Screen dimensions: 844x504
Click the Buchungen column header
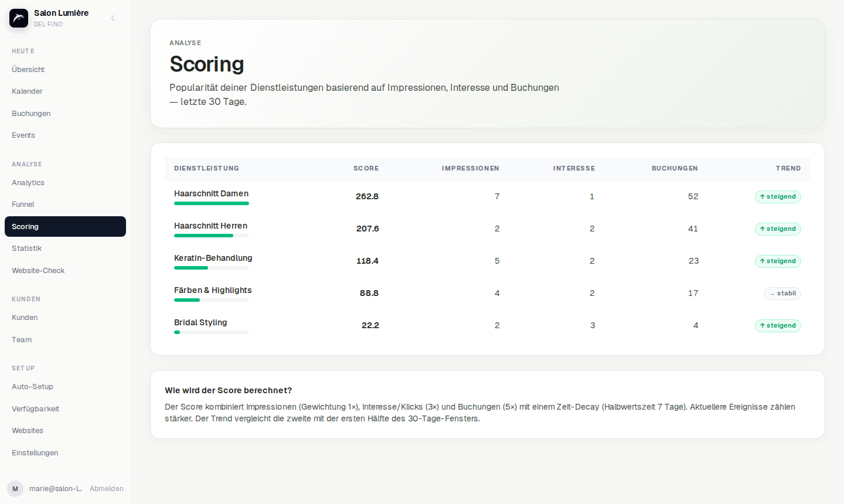[x=675, y=168]
